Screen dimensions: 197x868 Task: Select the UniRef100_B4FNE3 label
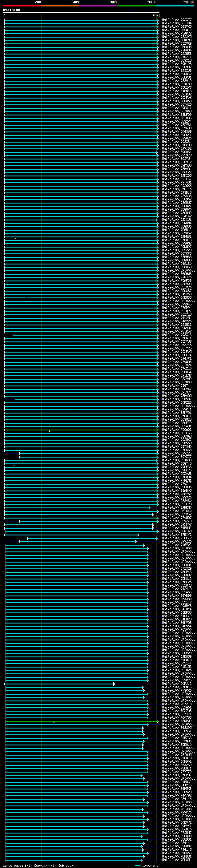click(177, 91)
